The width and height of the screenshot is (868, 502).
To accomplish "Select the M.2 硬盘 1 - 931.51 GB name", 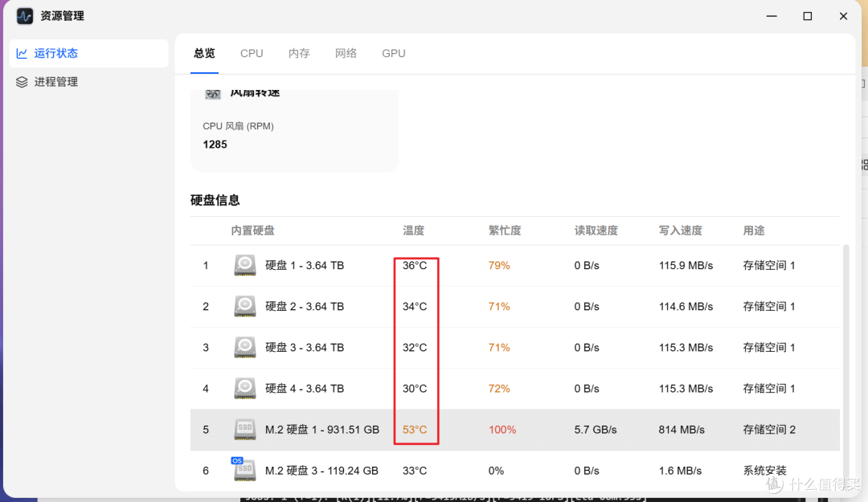I will [x=322, y=430].
